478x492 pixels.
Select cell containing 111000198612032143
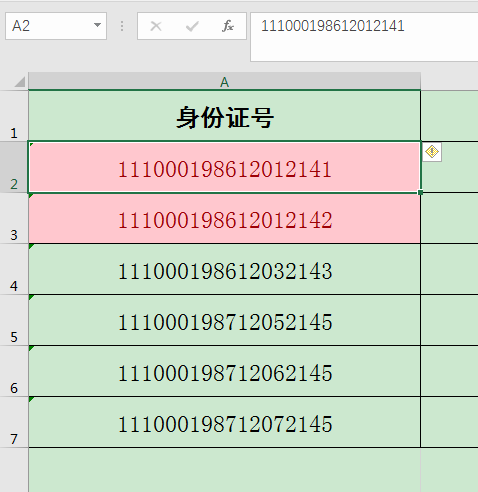click(225, 269)
